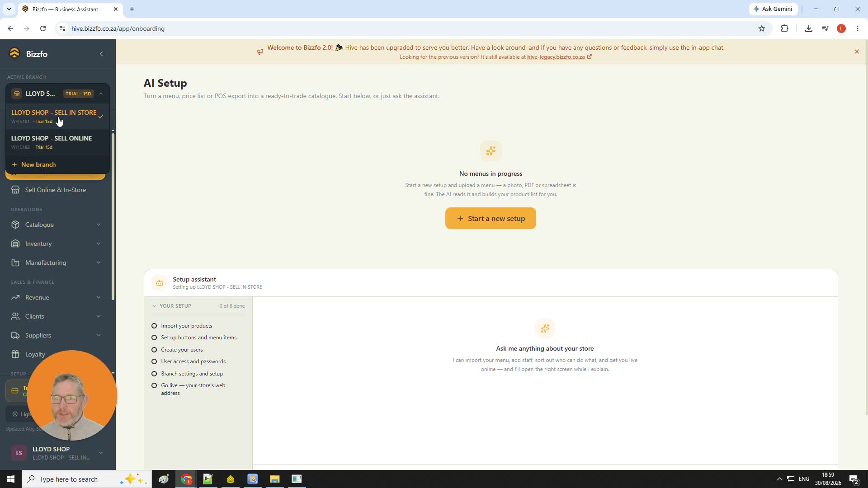Reload the page

pos(43,28)
